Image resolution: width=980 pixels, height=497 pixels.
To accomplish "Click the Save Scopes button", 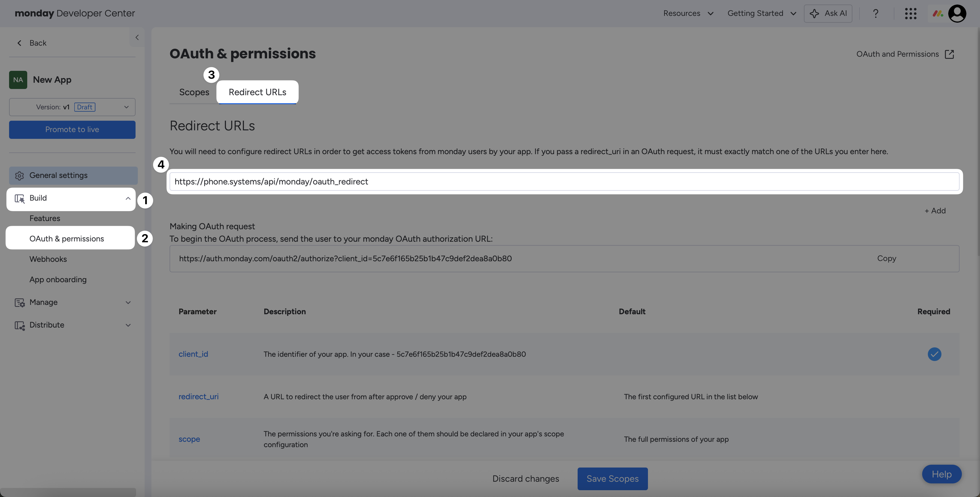I will pyautogui.click(x=612, y=479).
